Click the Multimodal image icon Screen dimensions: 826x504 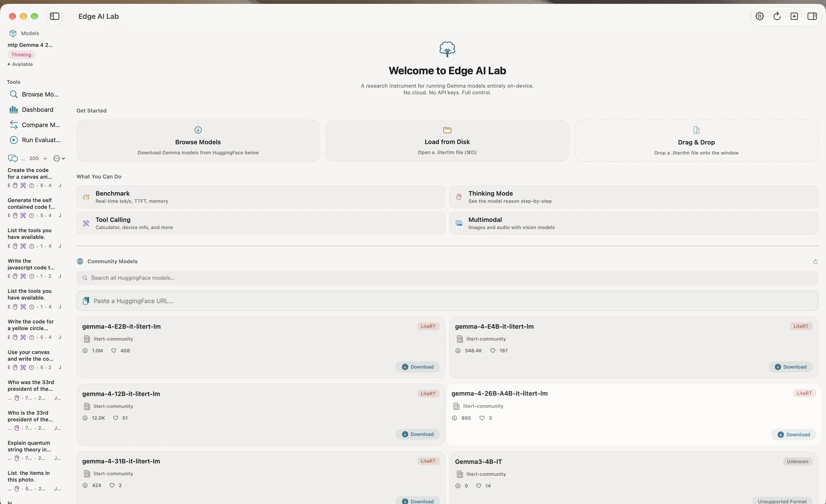point(459,223)
